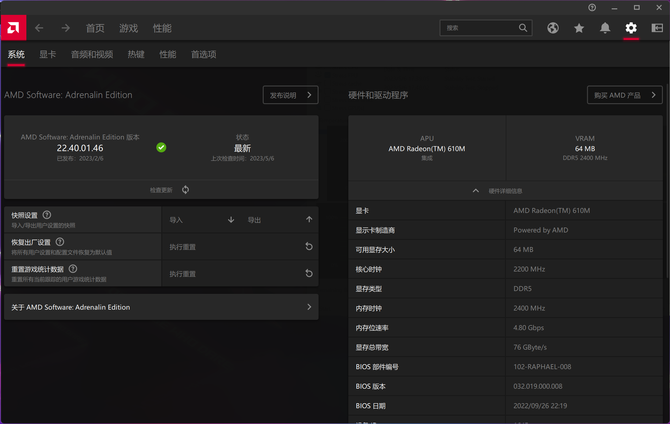This screenshot has width=670, height=424.
Task: Select the 系统 tab
Action: coord(16,54)
